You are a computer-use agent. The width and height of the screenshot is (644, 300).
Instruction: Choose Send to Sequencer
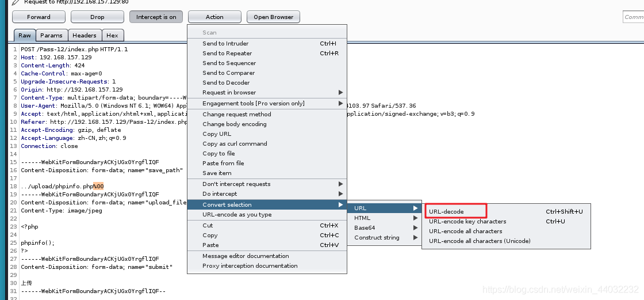pyautogui.click(x=267, y=63)
